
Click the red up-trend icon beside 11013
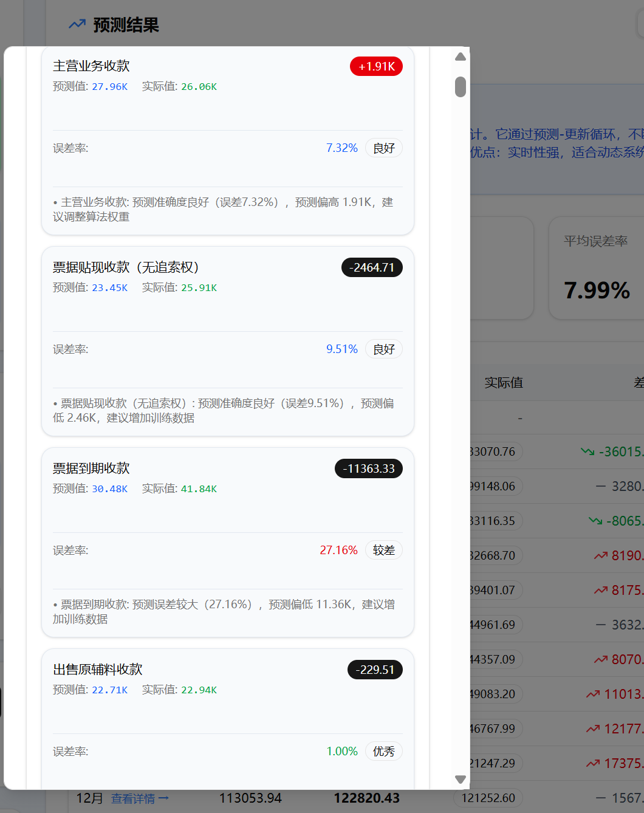click(x=593, y=694)
